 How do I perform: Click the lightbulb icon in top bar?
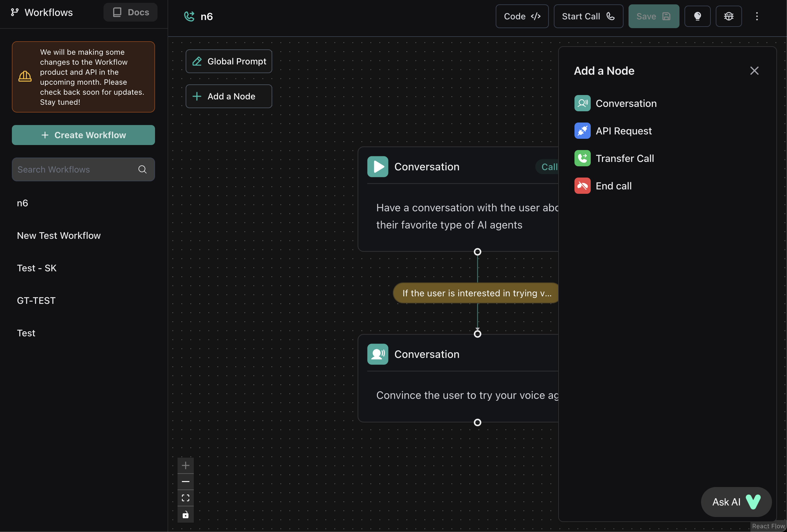point(697,16)
